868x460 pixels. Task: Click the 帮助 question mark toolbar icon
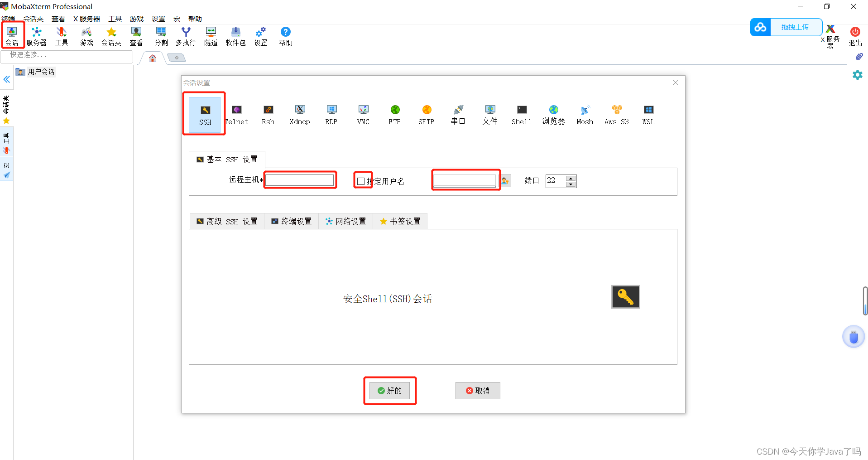coord(286,35)
